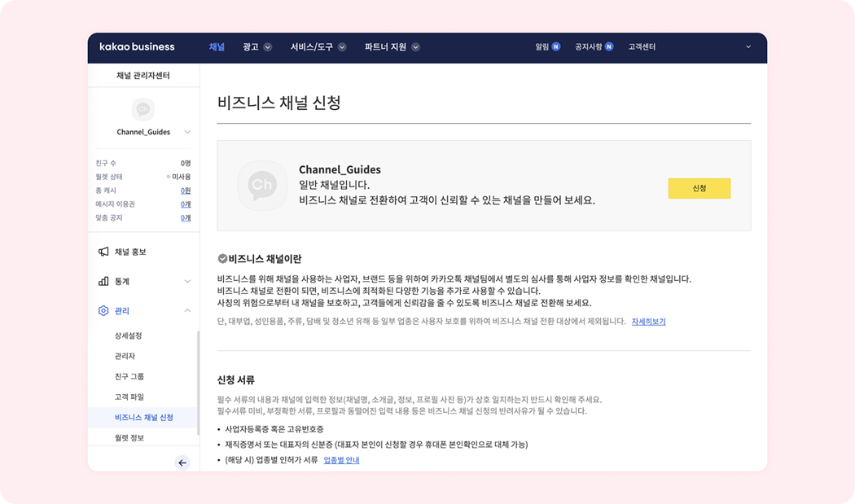
Task: Open the account chevron at top right
Action: pos(748,47)
